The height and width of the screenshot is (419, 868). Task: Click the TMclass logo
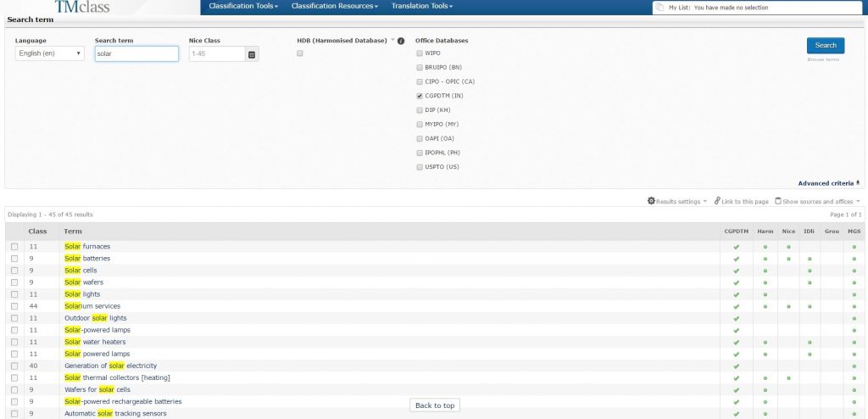pyautogui.click(x=81, y=8)
